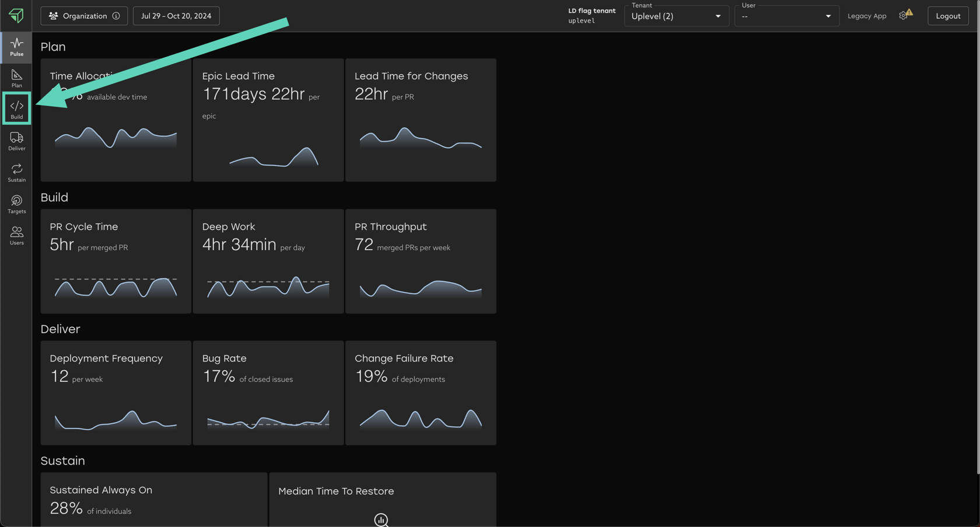The image size is (980, 527).
Task: Click the Organization info icon
Action: coord(116,16)
